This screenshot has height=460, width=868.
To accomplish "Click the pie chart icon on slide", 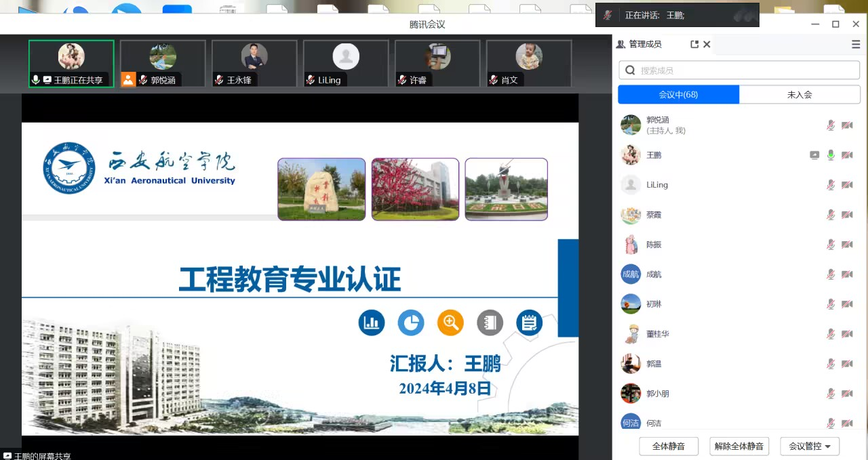I will pos(411,322).
